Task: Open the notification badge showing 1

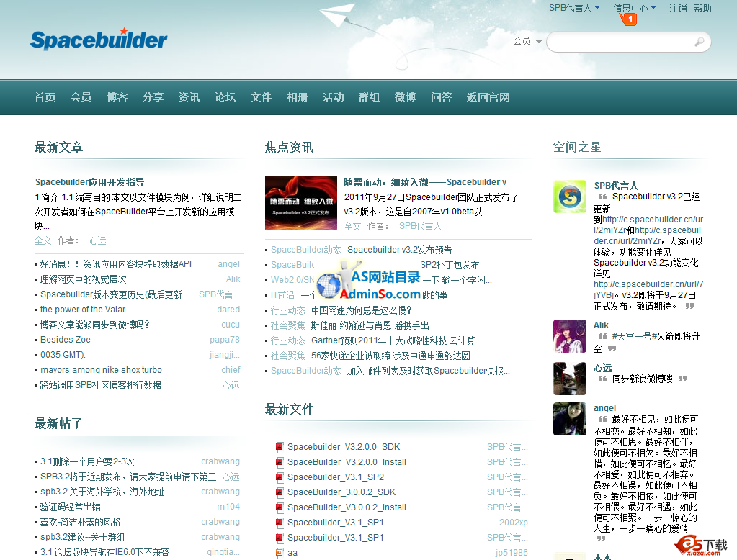Action: click(630, 19)
